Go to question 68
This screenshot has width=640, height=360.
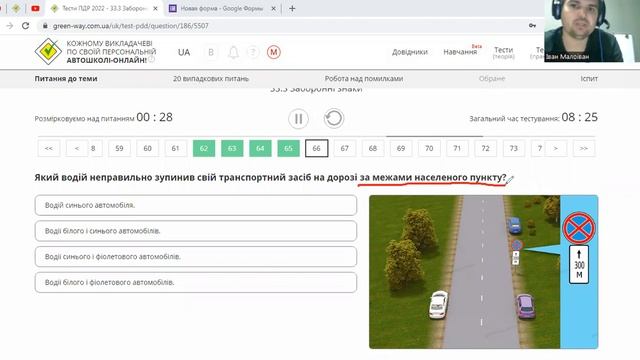point(373,148)
